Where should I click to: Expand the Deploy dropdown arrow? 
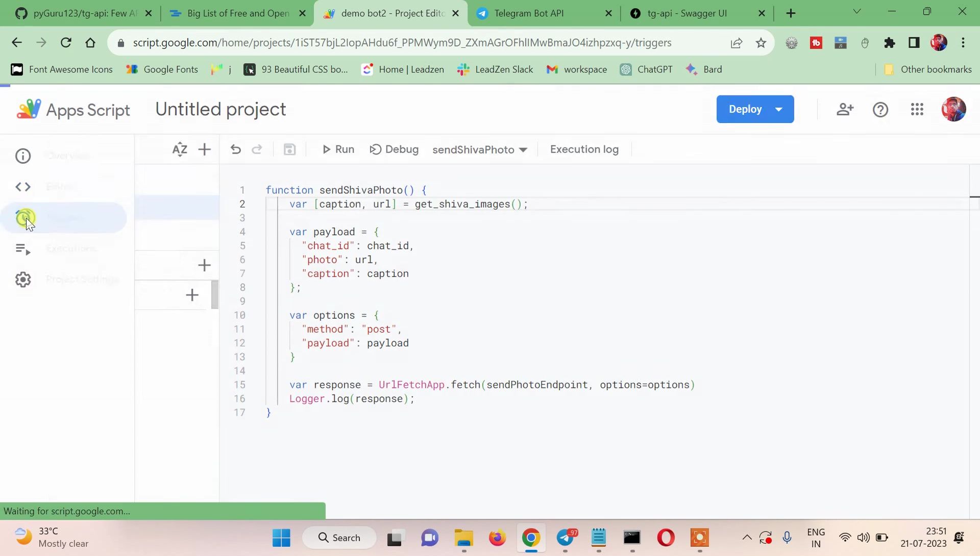(x=779, y=109)
